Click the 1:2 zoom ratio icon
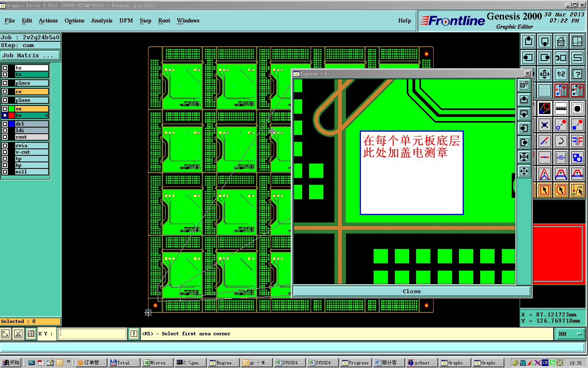588x368 pixels. click(x=561, y=74)
